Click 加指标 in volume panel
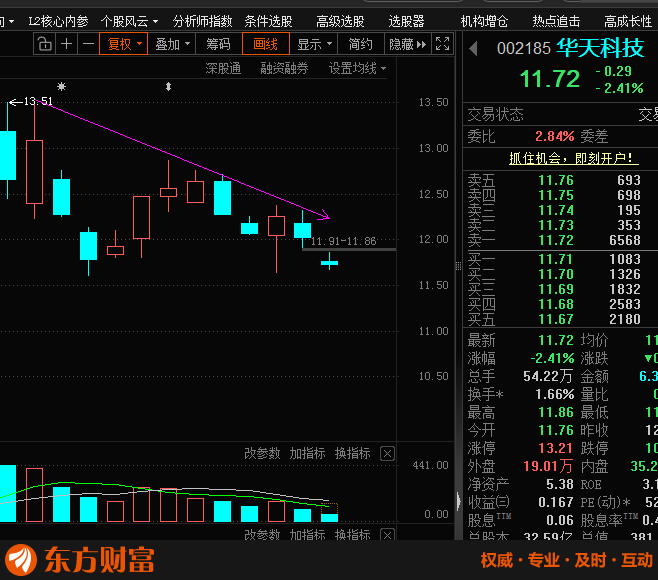Screen dimensions: 658x580 click(308, 453)
